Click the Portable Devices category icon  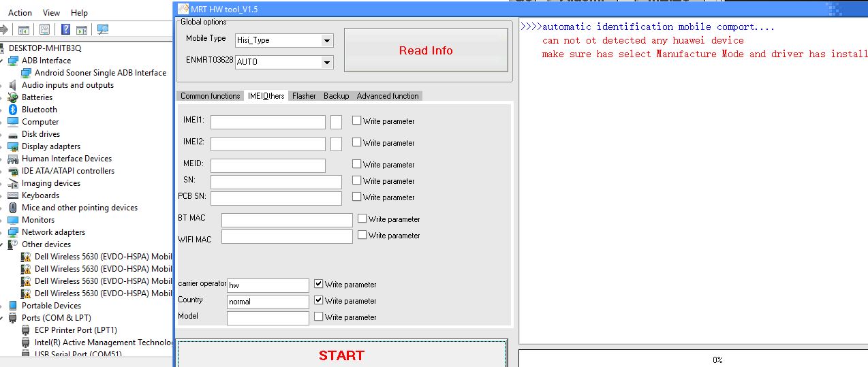(13, 306)
